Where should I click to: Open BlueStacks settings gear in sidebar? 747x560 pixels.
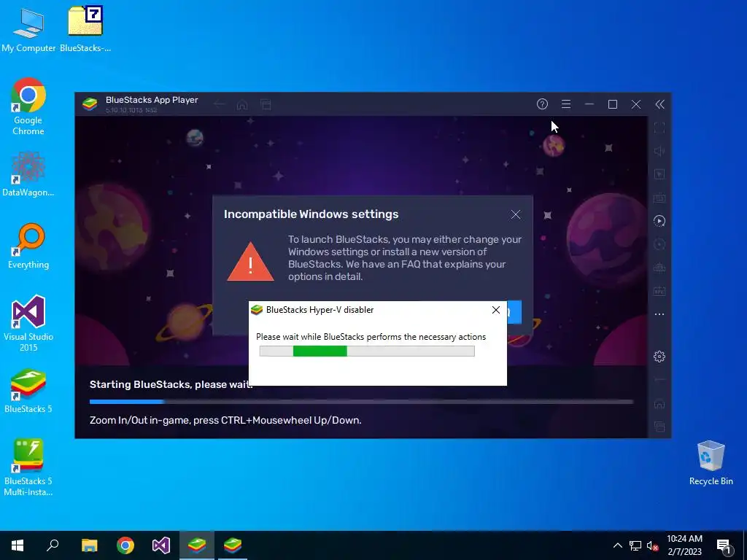659,356
